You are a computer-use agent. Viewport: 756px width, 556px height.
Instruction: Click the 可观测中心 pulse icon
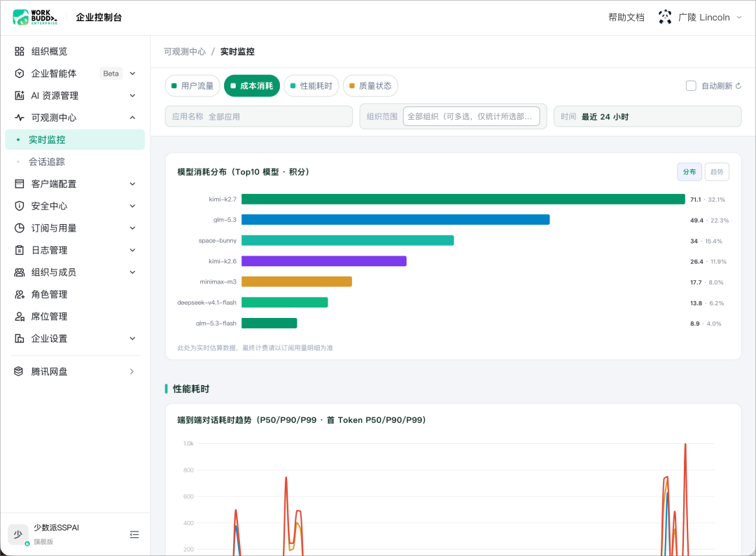pos(20,118)
